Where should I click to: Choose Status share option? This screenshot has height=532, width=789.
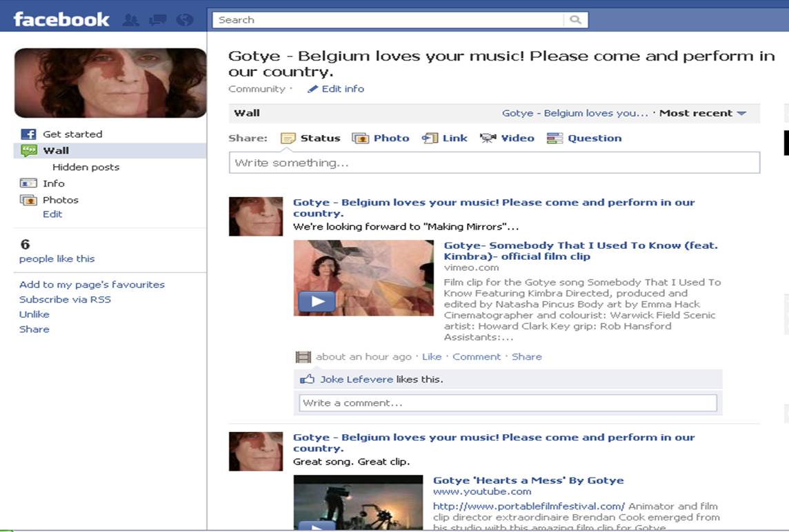point(320,139)
